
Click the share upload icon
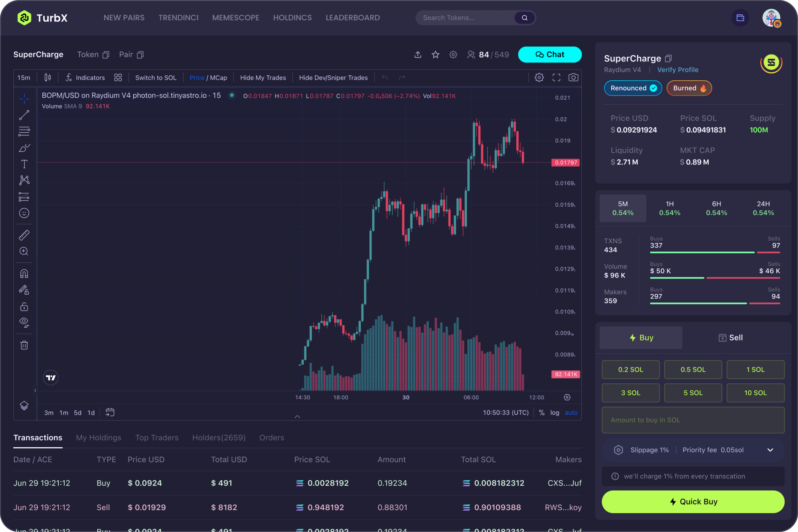(x=418, y=54)
